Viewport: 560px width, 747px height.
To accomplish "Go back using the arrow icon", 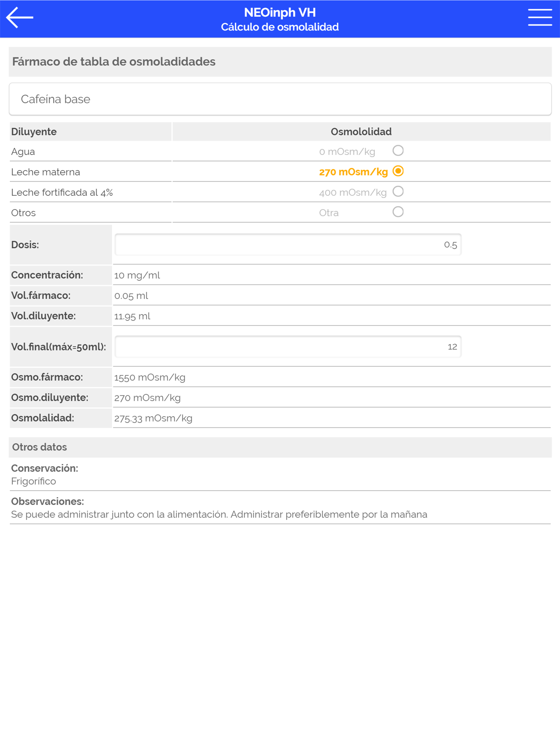I will tap(20, 17).
